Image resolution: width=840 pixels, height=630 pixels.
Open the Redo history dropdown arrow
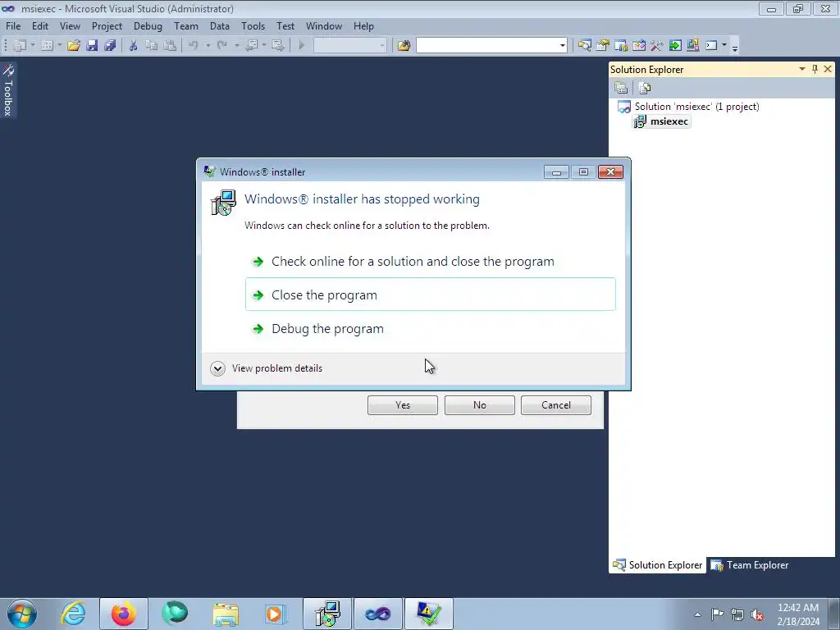(x=237, y=46)
